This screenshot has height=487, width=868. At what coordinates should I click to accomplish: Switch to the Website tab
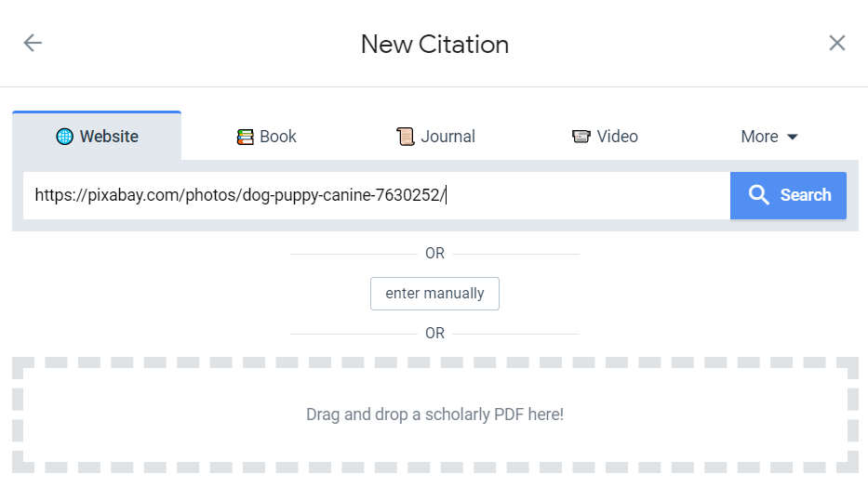tap(97, 136)
